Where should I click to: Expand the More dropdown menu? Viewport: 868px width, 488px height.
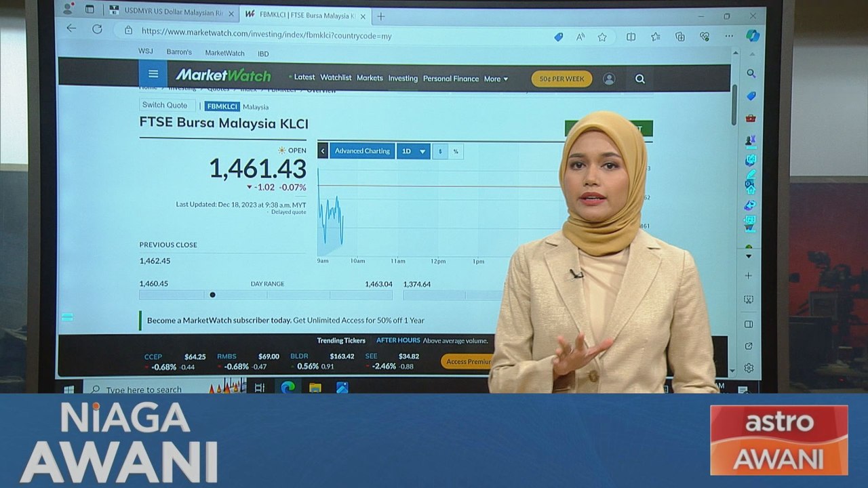[x=496, y=79]
